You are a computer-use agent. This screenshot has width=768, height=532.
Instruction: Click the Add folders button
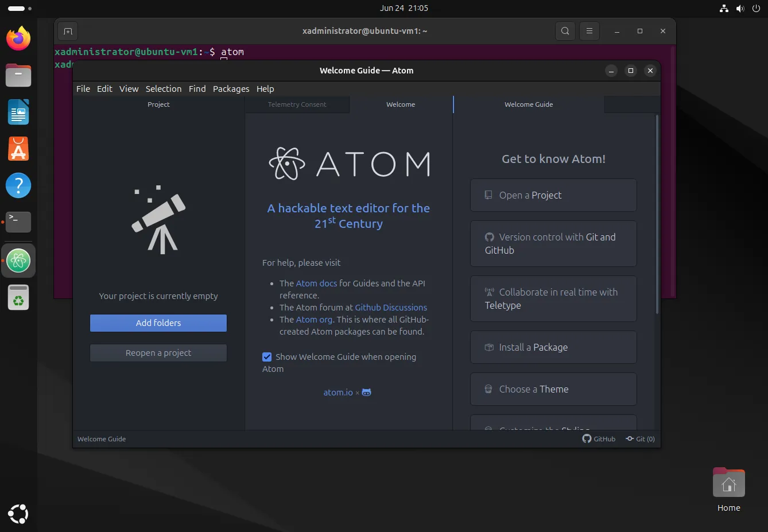pos(158,323)
